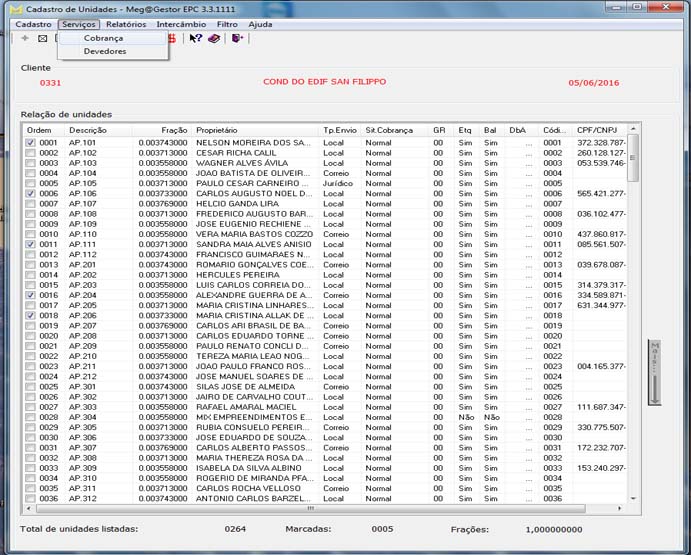
Task: Choose Devedores in the Serviços menu
Action: click(x=105, y=51)
